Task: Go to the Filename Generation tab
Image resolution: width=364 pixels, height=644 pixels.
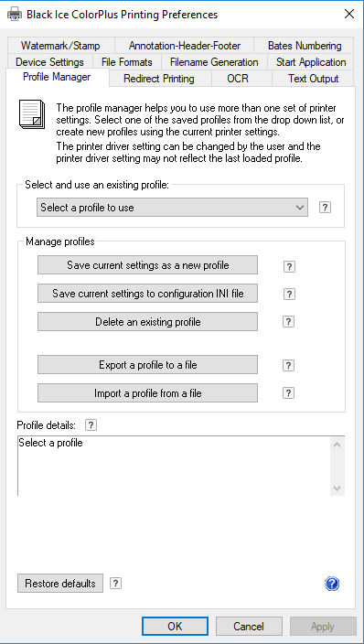Action: click(214, 62)
